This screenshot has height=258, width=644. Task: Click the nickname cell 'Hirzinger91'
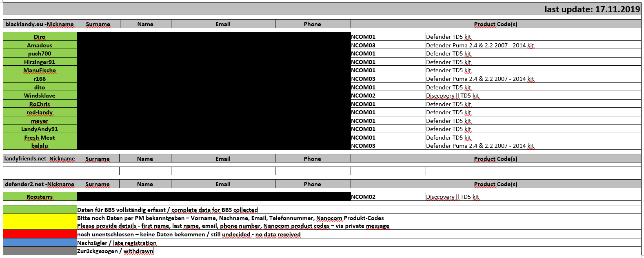pos(40,62)
